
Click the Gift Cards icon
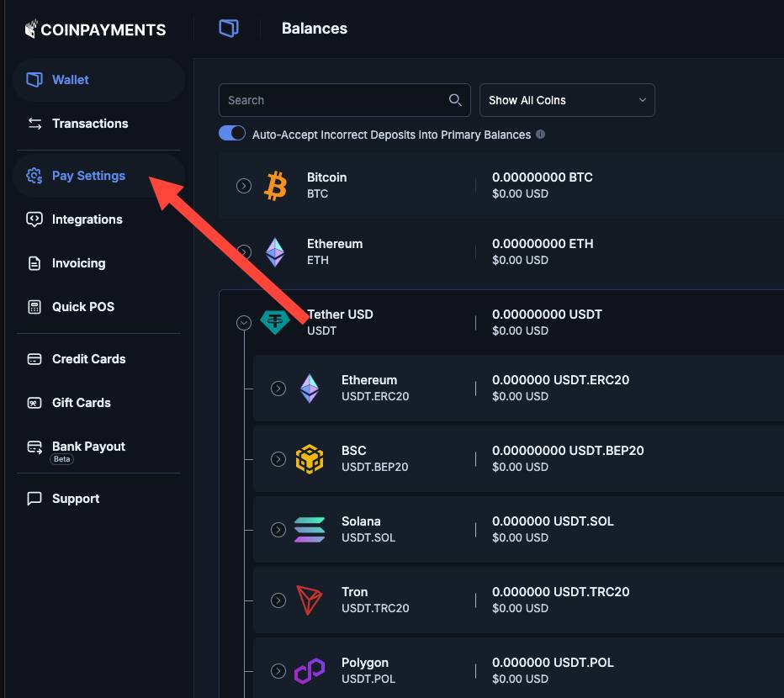click(x=34, y=403)
